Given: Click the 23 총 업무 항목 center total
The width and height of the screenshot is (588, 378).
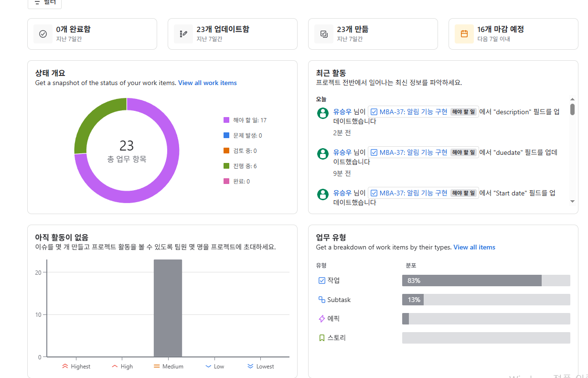Looking at the screenshot, I should point(127,151).
